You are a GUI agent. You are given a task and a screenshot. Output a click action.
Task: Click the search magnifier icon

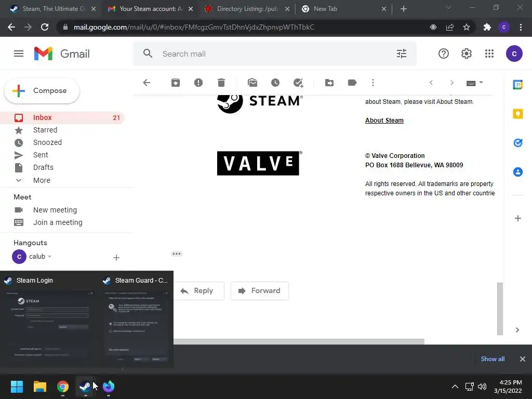point(148,54)
